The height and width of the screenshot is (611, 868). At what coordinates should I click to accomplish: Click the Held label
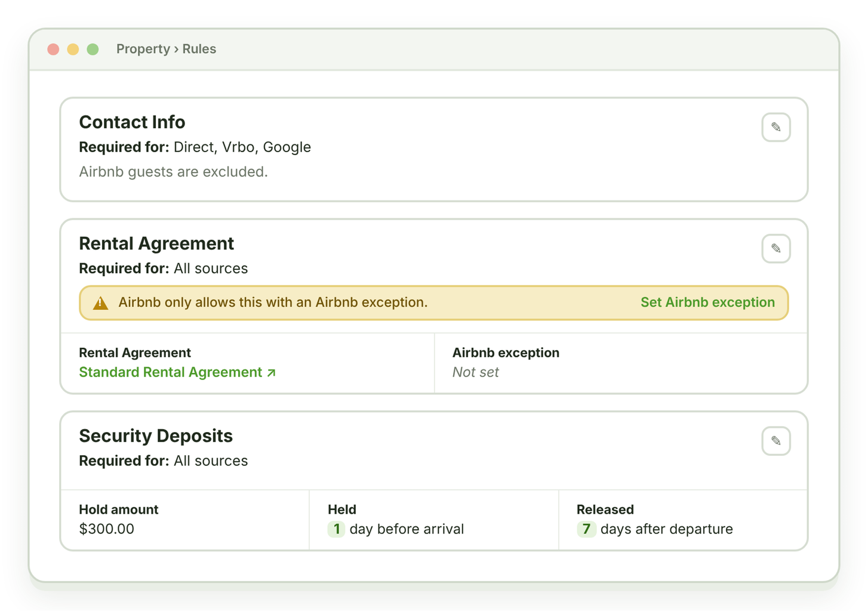[341, 510]
